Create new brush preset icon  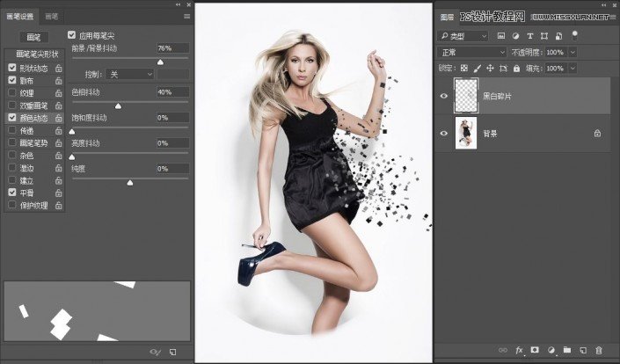click(173, 352)
